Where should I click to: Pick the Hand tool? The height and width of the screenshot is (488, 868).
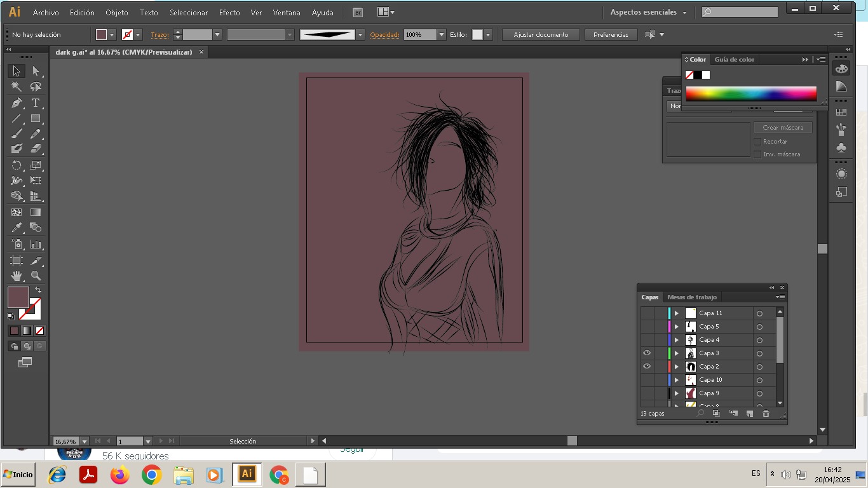[x=17, y=276]
